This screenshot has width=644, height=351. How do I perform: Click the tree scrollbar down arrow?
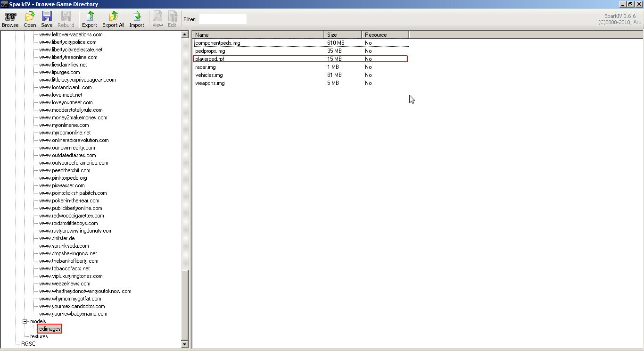(184, 344)
